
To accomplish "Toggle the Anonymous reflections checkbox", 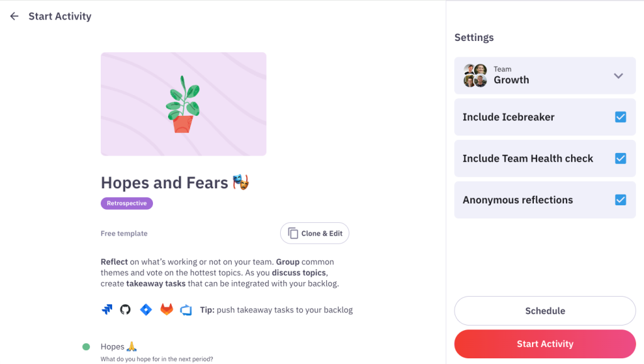I will (620, 200).
